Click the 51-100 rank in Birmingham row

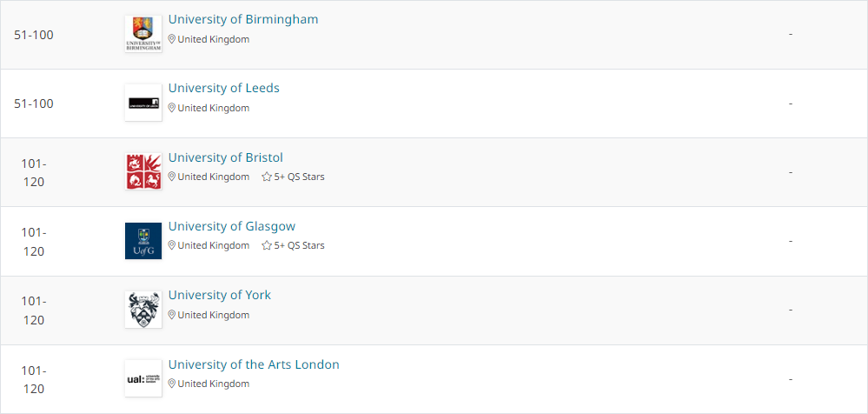click(x=34, y=35)
